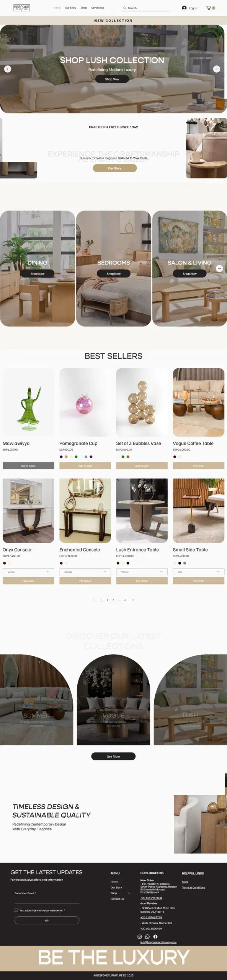Open Contact Us in top navigation

(x=98, y=8)
